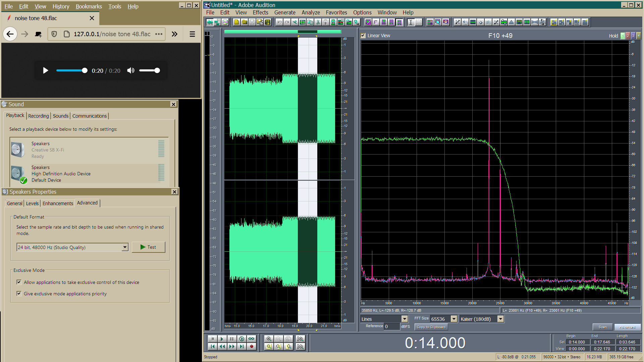Toggle Hold button 1 in frequency analysis
This screenshot has width=644, height=362.
pyautogui.click(x=623, y=36)
